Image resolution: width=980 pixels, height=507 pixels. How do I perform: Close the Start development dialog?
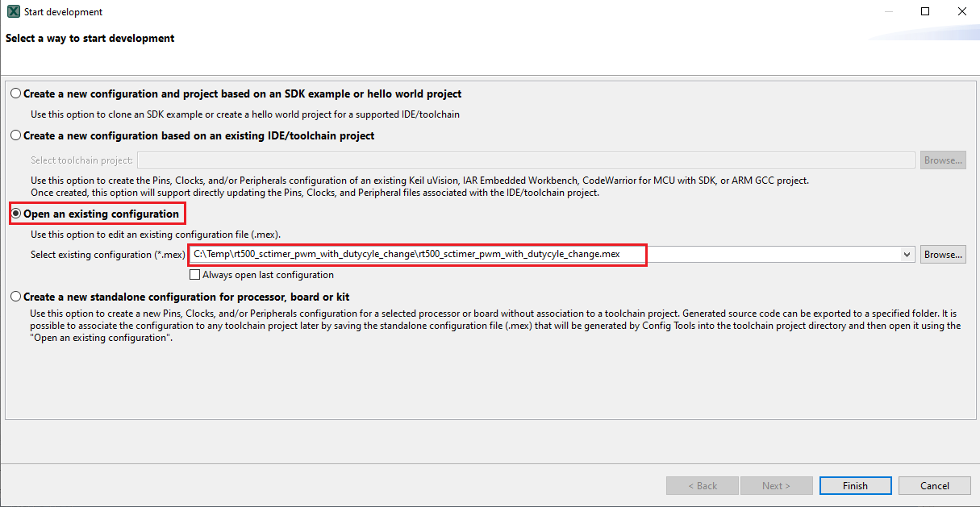coord(961,12)
